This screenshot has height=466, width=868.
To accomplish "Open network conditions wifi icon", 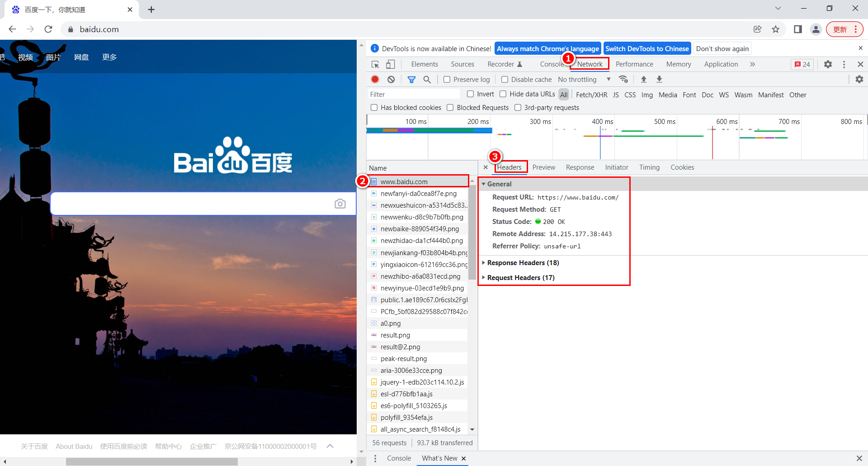I will click(x=623, y=79).
